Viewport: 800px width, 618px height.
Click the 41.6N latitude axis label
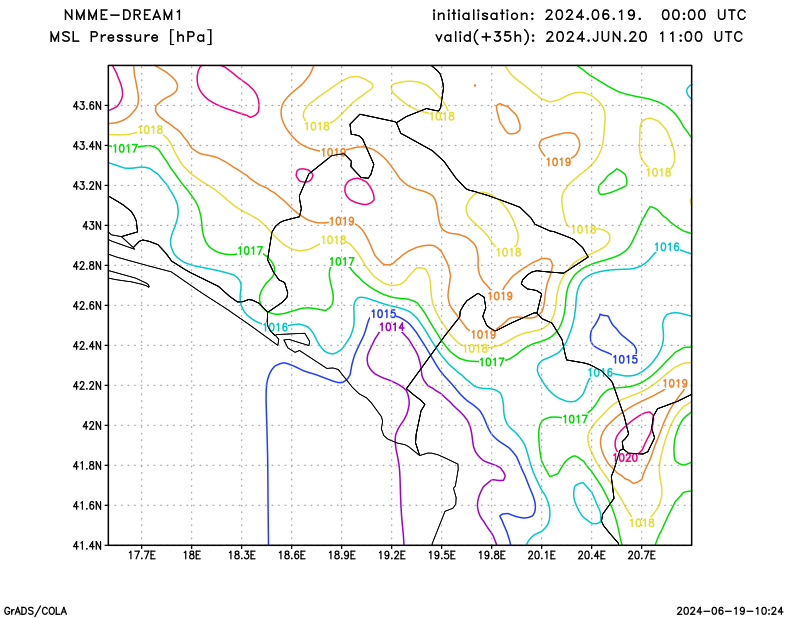87,505
